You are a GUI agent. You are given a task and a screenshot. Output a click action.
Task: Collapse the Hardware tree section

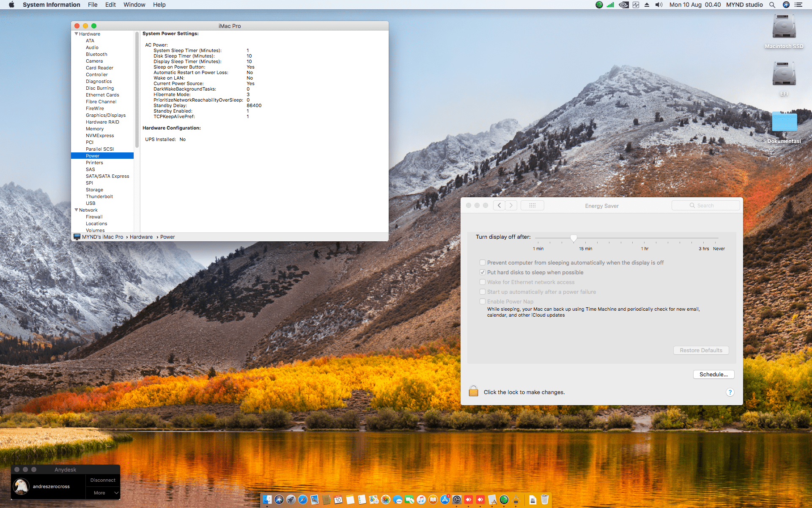tap(76, 34)
